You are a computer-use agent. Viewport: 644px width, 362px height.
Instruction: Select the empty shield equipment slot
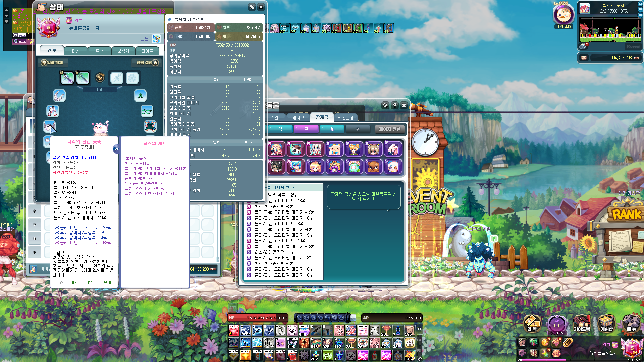coord(132,78)
